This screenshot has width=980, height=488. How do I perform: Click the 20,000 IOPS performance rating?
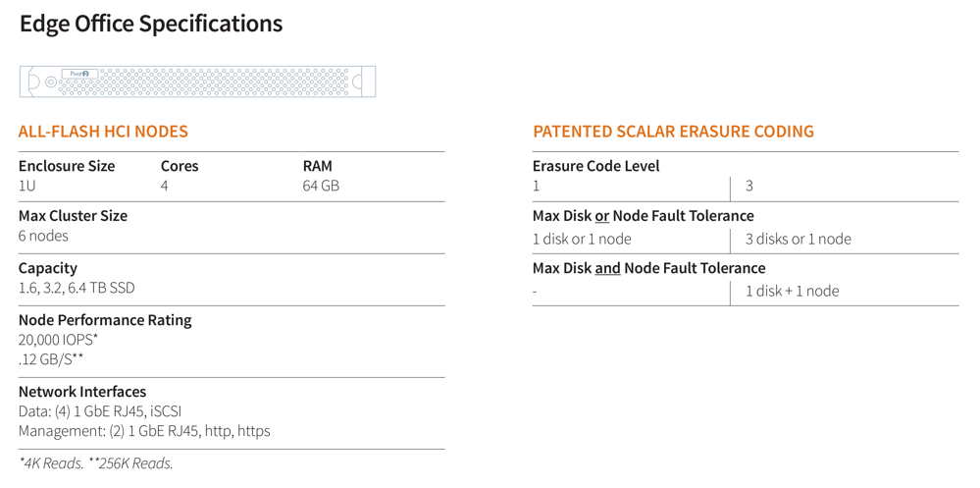coord(58,340)
